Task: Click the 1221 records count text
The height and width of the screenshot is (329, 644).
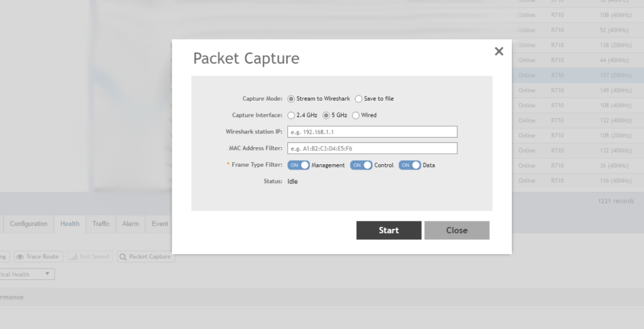Action: coord(616,201)
